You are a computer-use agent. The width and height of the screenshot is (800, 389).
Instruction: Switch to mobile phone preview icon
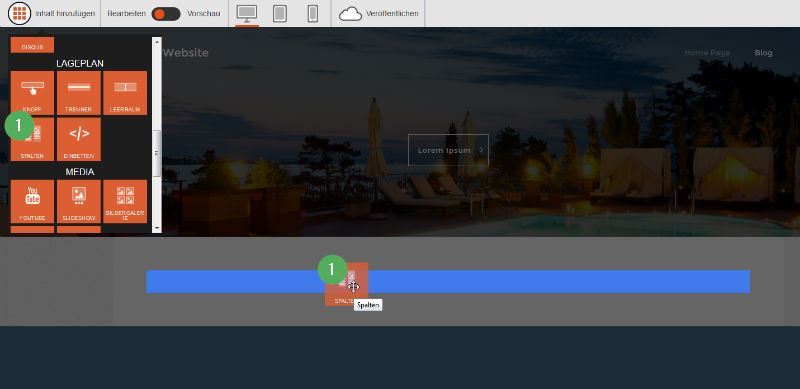tap(313, 14)
